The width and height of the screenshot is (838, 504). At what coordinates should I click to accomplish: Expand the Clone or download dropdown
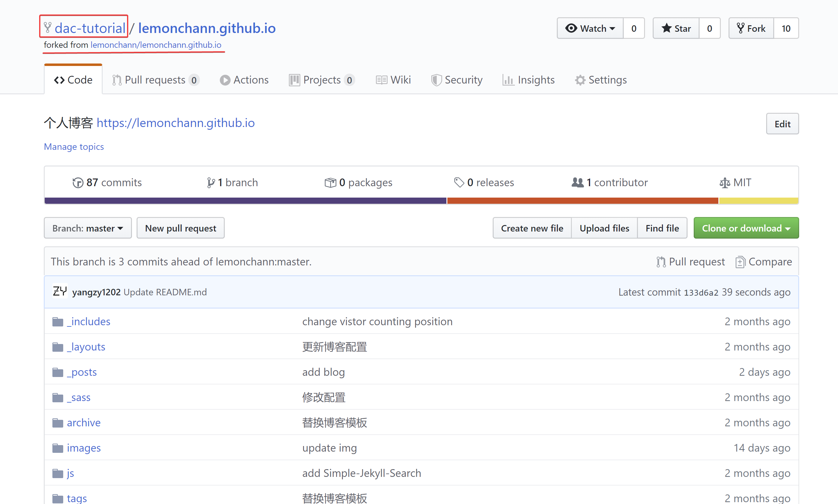click(746, 228)
